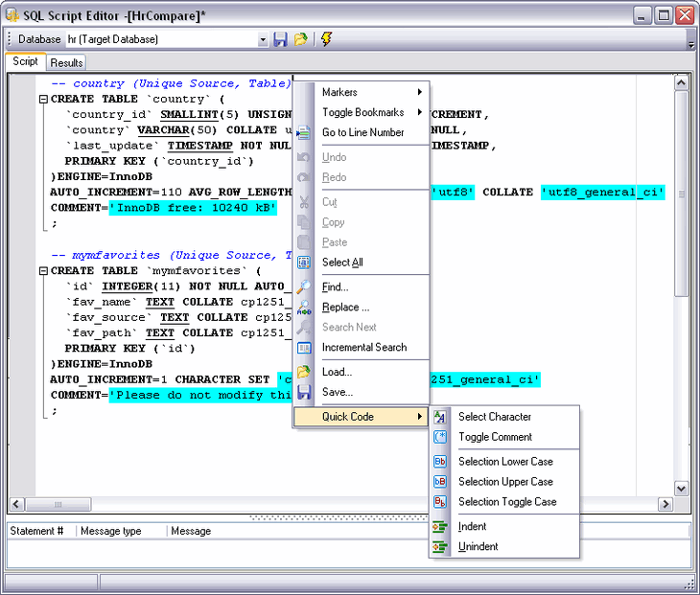Click the VARCHAR(50) keyword in country line
This screenshot has height=595, width=700.
point(176,130)
